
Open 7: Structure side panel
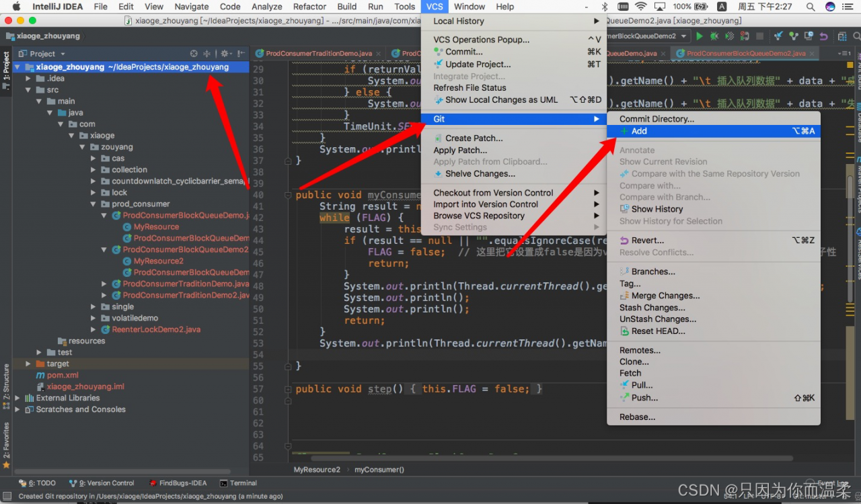pos(6,386)
